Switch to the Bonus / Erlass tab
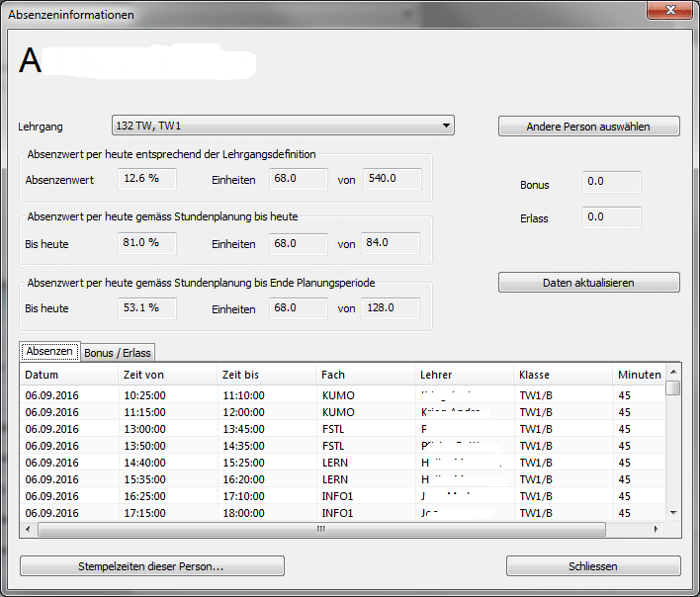 pyautogui.click(x=118, y=353)
